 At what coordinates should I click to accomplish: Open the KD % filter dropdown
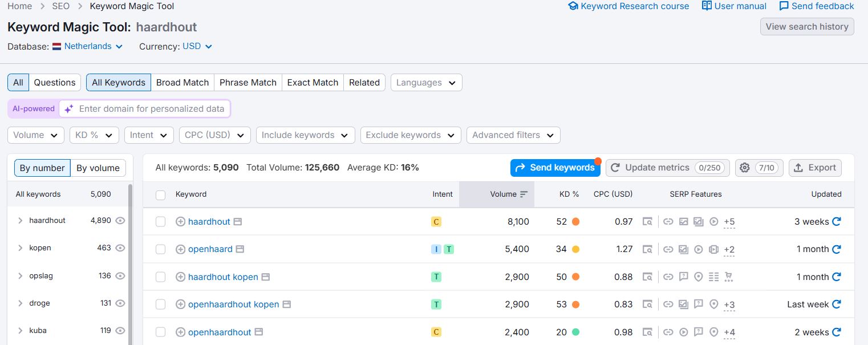(94, 135)
